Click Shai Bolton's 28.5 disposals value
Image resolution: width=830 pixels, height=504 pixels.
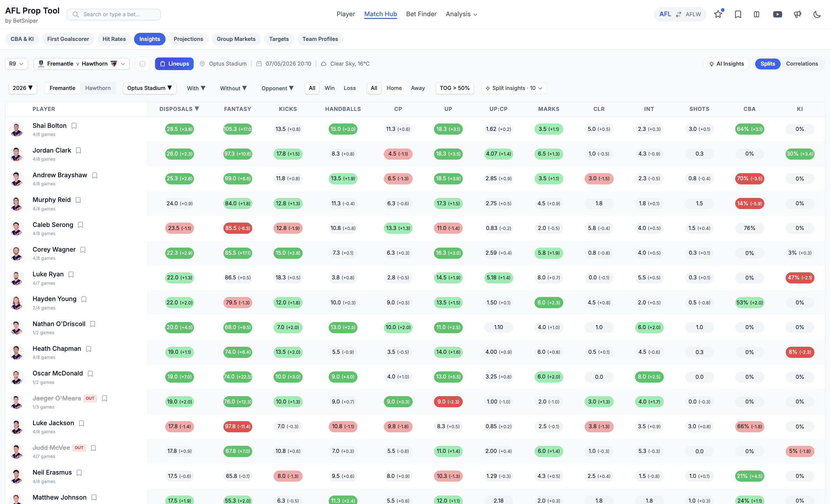click(x=179, y=129)
